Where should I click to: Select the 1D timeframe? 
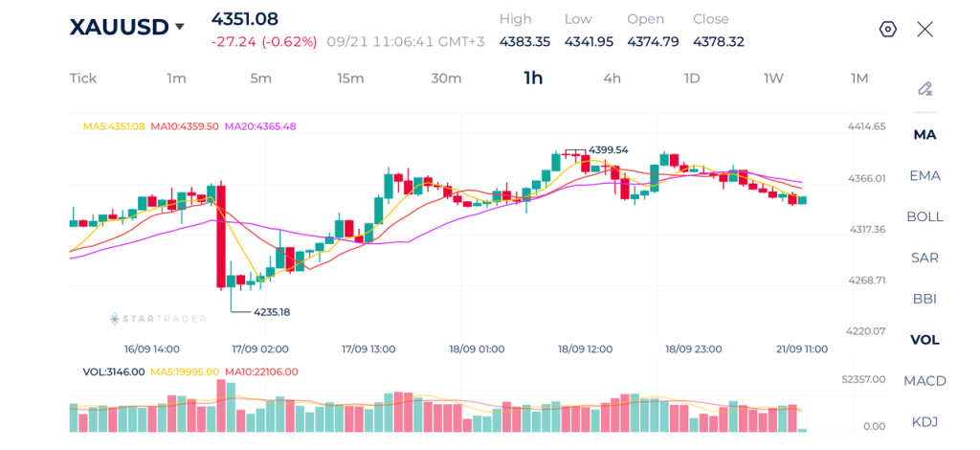(x=692, y=79)
